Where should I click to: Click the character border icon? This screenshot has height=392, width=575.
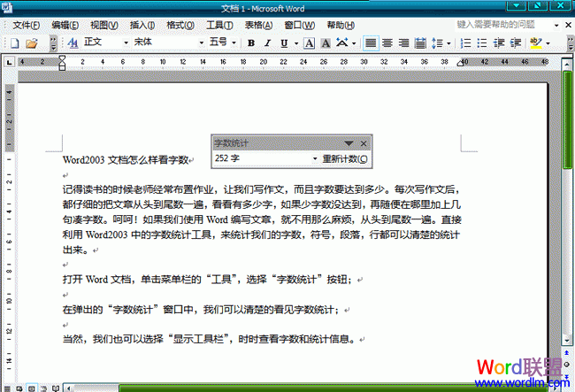(309, 42)
